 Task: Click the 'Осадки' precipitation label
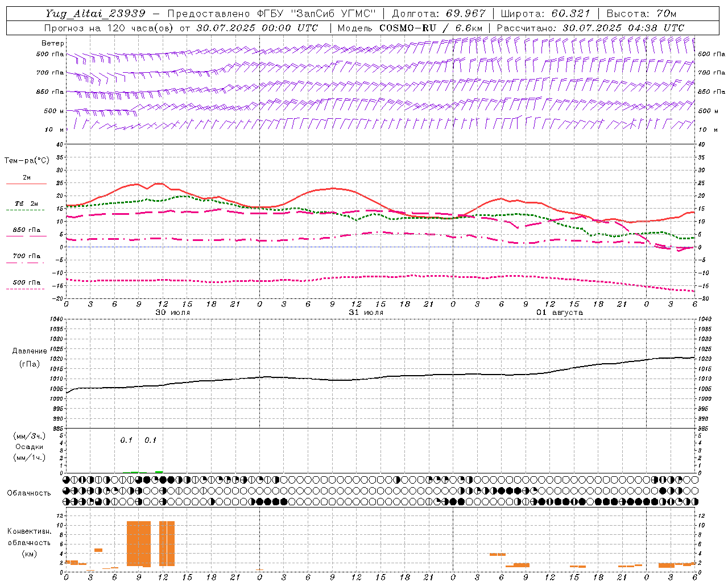pyautogui.click(x=30, y=447)
